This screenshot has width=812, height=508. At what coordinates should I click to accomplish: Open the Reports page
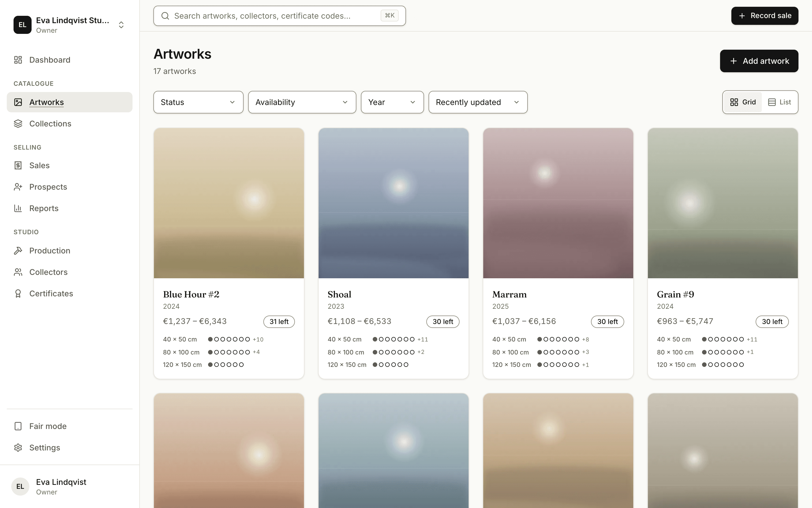pos(69,208)
